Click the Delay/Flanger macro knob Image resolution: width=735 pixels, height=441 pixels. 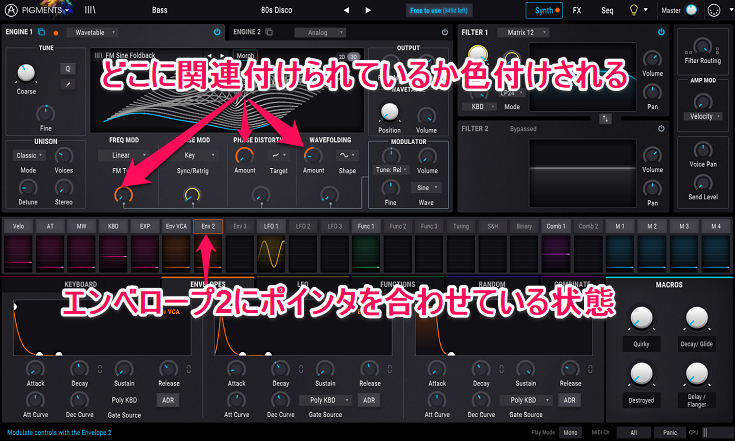click(696, 374)
